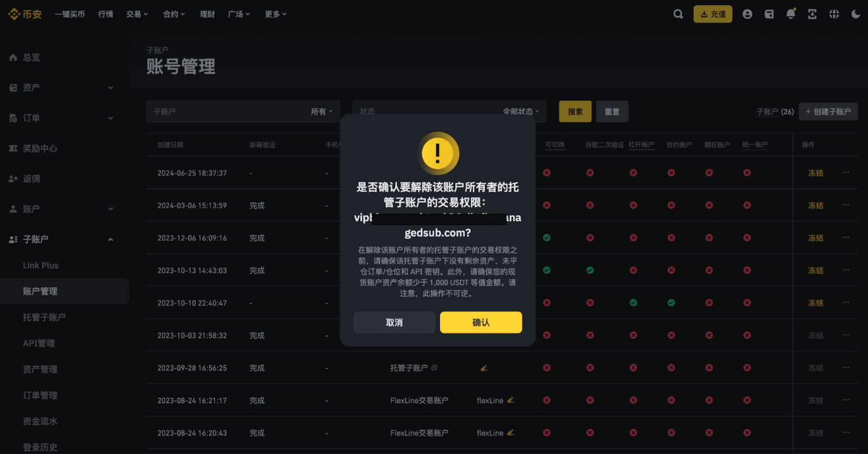Open the 全部状态 status dropdown
Viewport: 868px width, 454px height.
point(520,111)
